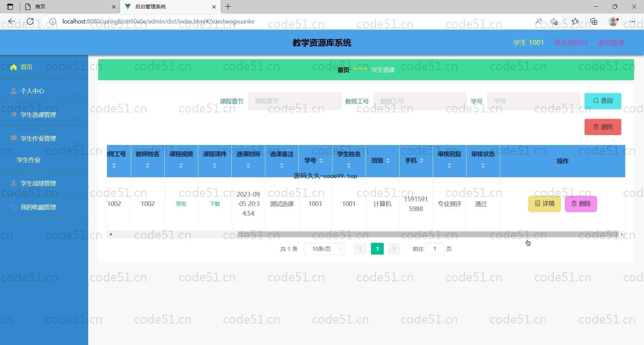Sort by the 审核回复 column

pyautogui.click(x=449, y=165)
